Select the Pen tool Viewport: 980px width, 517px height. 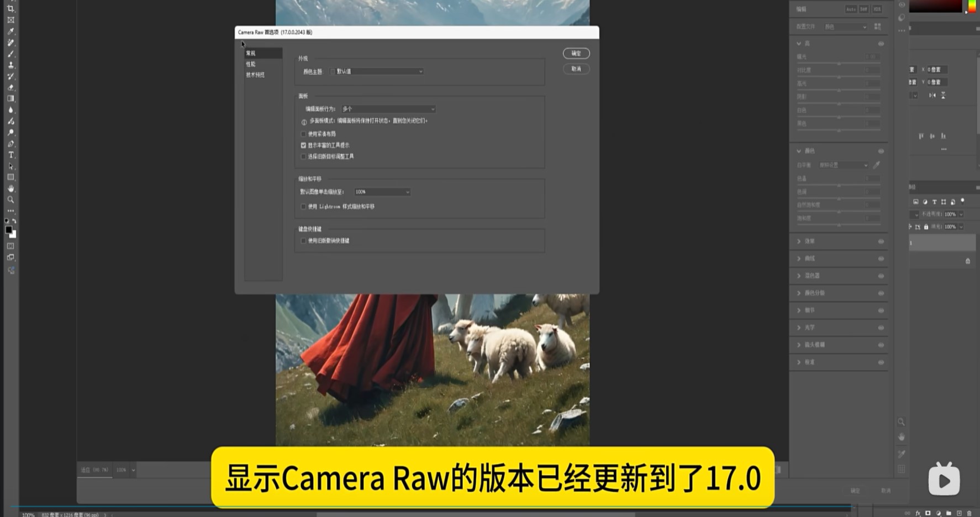click(10, 144)
